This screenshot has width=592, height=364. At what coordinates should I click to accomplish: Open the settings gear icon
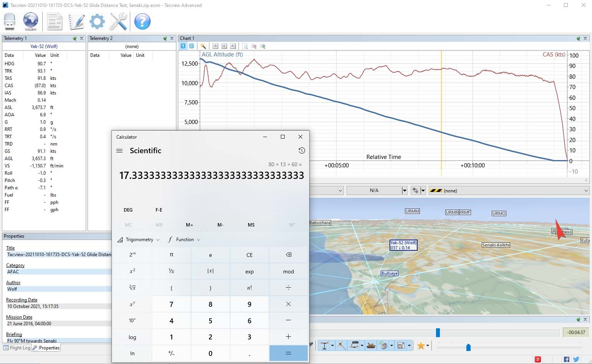[x=97, y=22]
